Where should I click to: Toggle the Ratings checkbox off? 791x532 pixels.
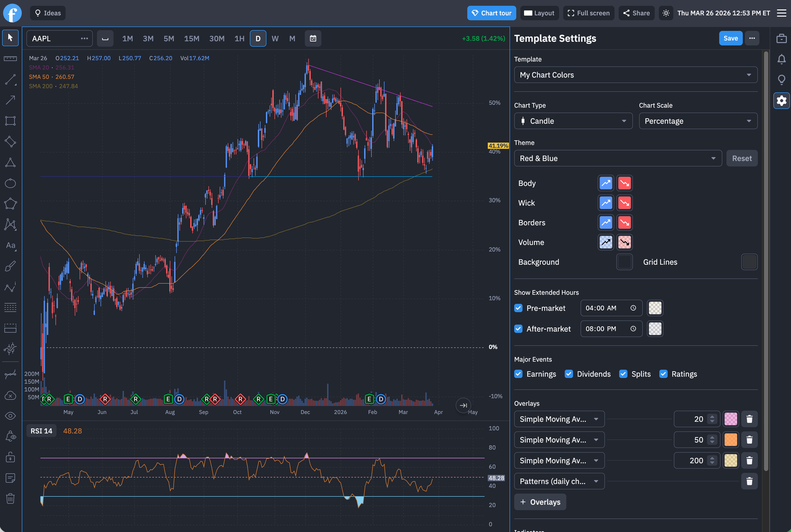coord(663,374)
